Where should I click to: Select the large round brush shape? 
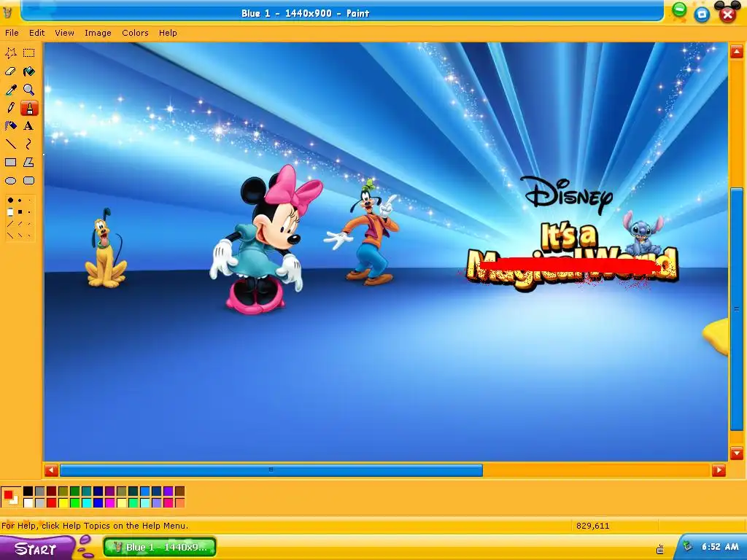tap(10, 201)
